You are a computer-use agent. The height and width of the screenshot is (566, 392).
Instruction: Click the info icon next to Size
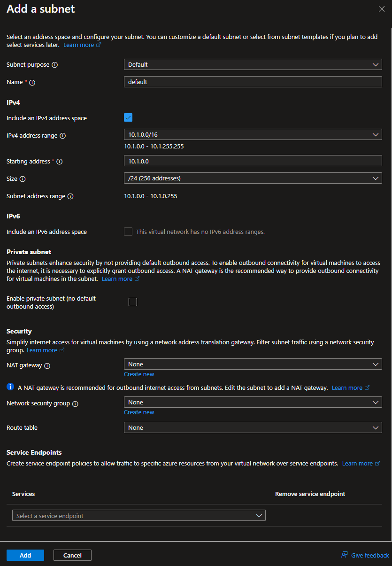click(x=23, y=179)
